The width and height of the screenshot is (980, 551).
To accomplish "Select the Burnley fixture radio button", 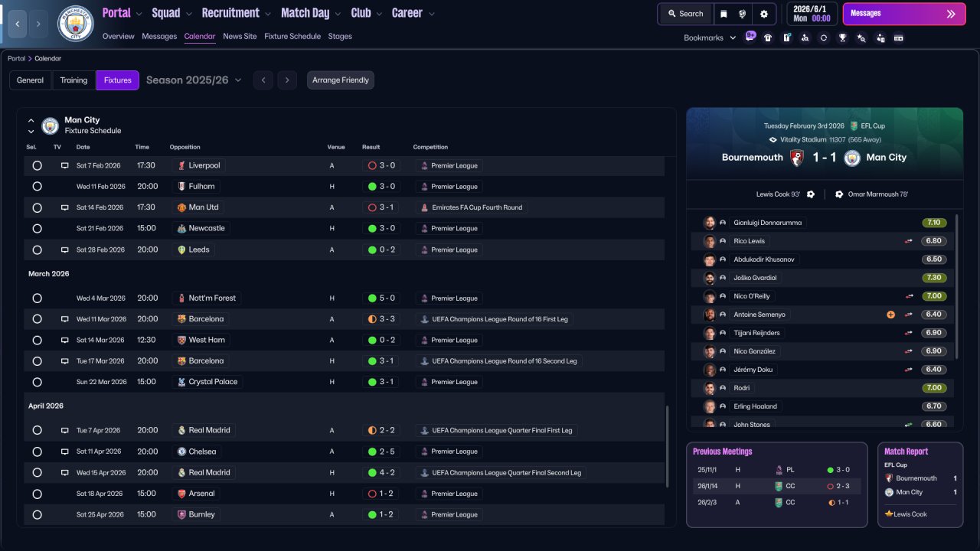I will (x=37, y=514).
